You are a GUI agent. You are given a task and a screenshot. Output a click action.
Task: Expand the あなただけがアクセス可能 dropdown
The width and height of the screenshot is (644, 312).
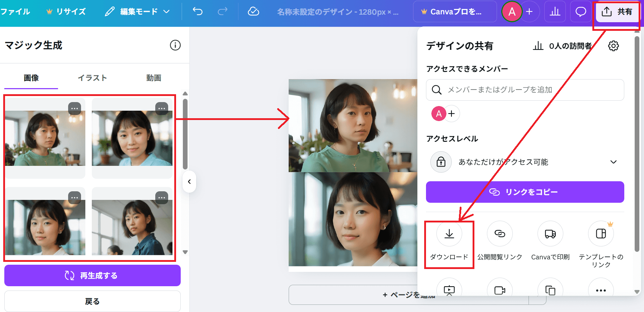tap(525, 162)
